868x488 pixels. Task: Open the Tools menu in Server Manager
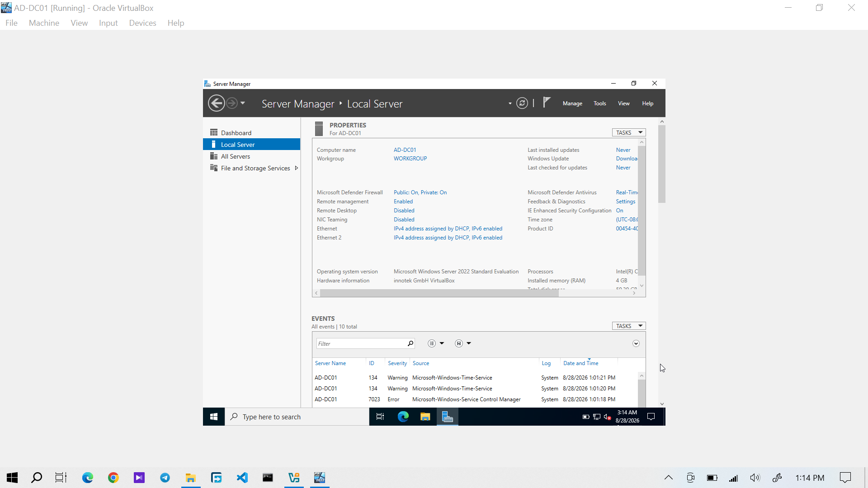pyautogui.click(x=600, y=103)
